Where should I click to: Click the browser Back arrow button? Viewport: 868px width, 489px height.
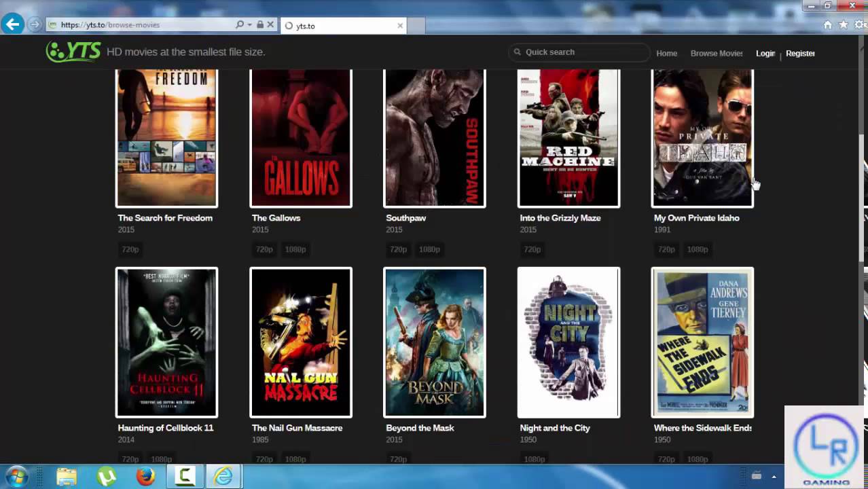click(12, 24)
